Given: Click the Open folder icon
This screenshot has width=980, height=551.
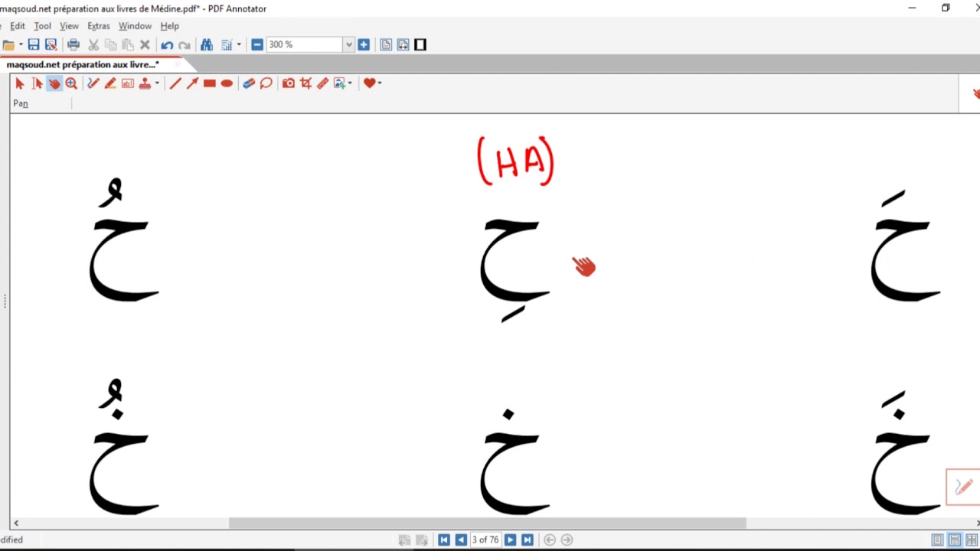Looking at the screenshot, I should pos(8,44).
